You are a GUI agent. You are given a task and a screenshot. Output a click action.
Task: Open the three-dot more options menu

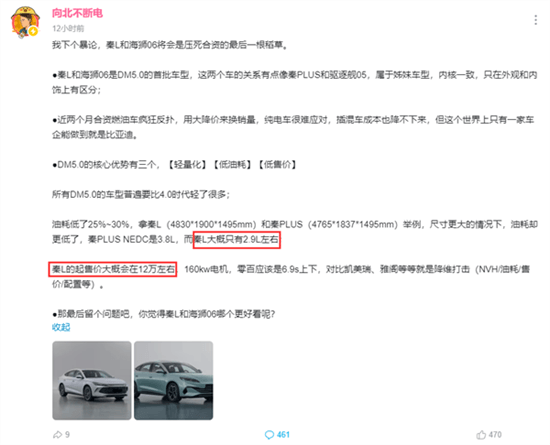(535, 20)
